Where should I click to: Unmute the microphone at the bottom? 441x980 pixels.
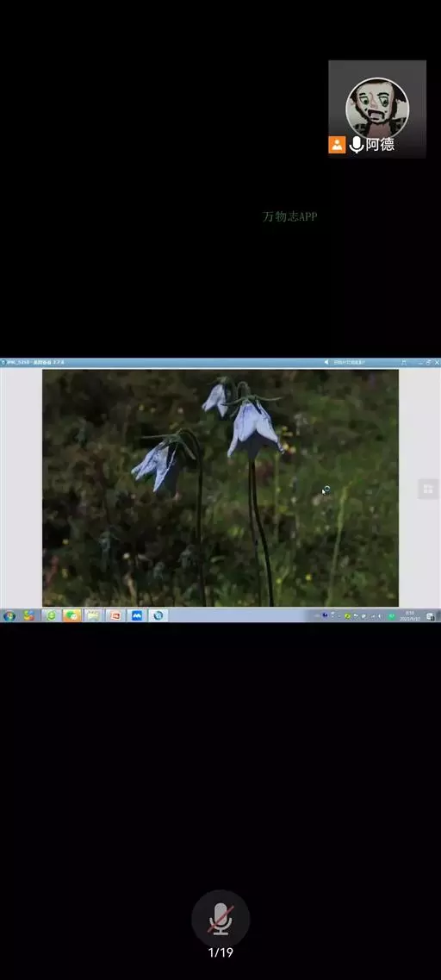tap(220, 918)
